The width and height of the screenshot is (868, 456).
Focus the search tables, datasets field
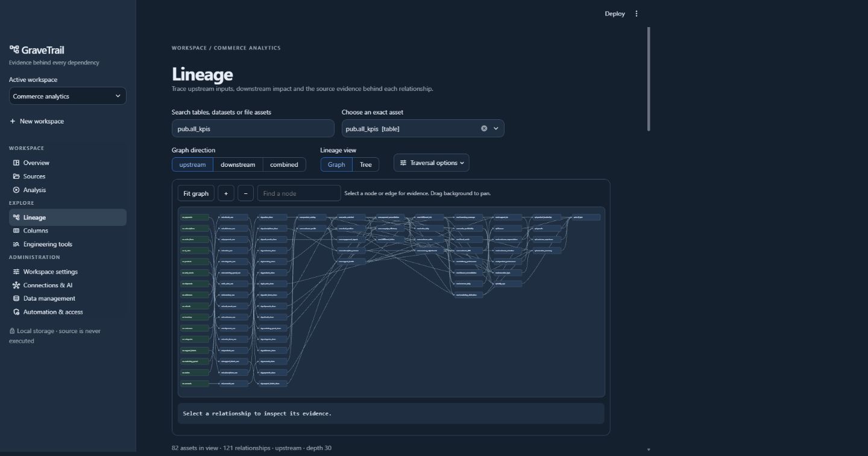(x=253, y=128)
